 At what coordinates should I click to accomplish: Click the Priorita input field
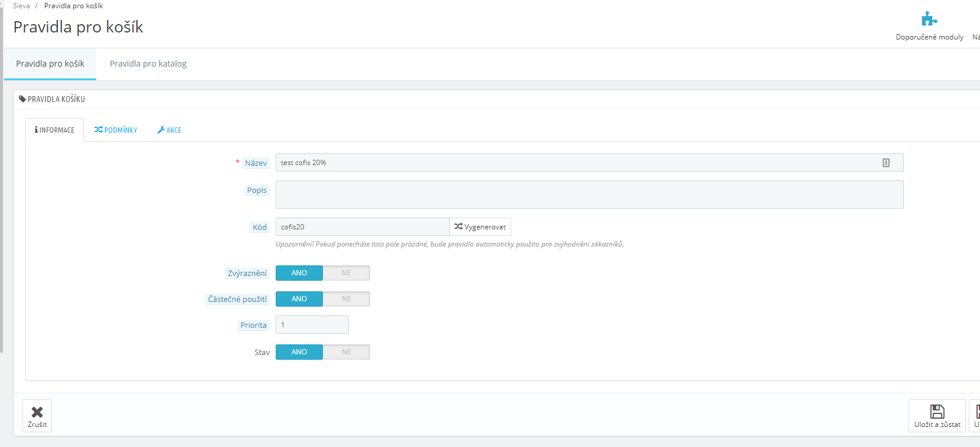pyautogui.click(x=312, y=325)
